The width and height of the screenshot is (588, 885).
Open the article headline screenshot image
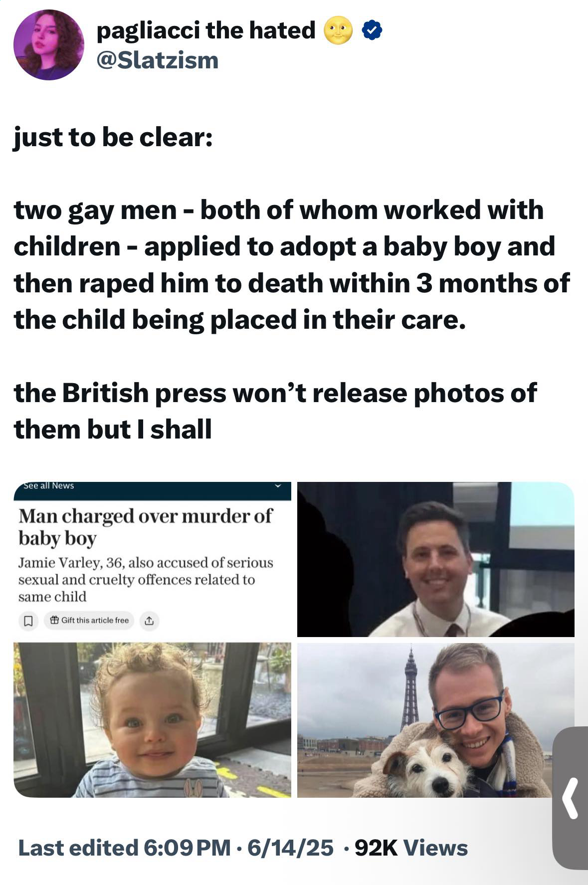[152, 559]
